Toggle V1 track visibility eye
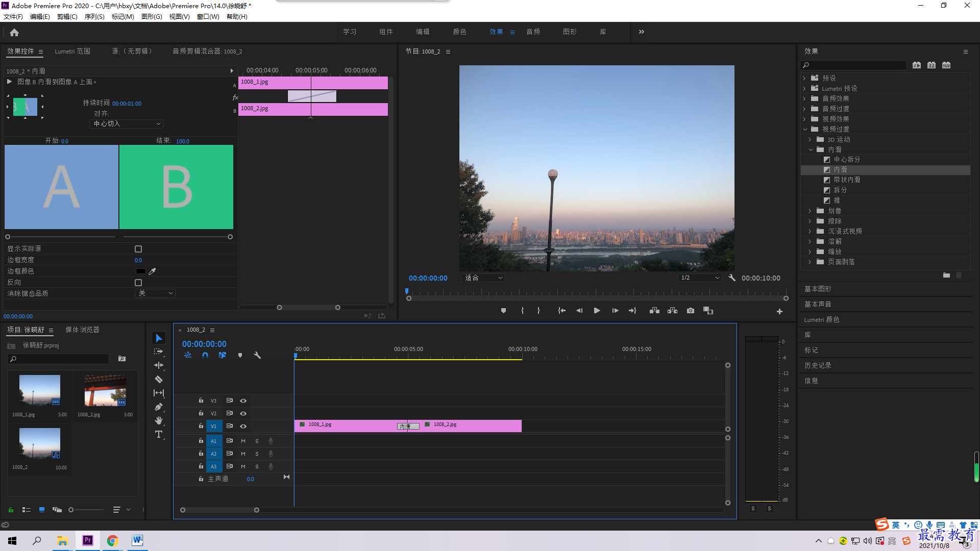This screenshot has height=551, width=980. click(x=243, y=427)
